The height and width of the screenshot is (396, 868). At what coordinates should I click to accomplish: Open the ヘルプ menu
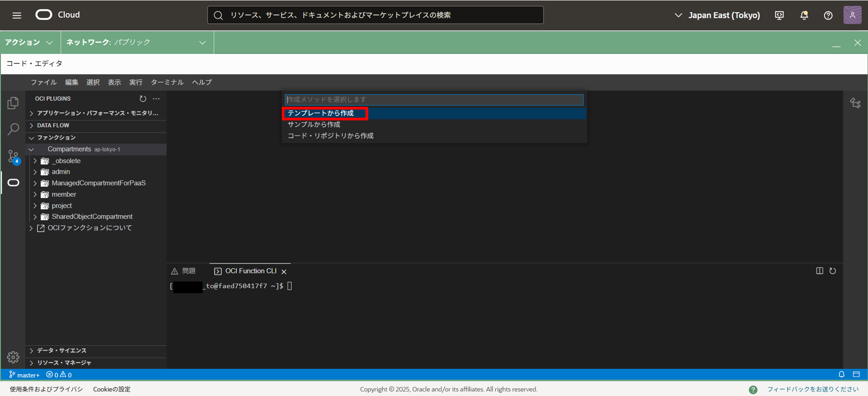tap(202, 82)
